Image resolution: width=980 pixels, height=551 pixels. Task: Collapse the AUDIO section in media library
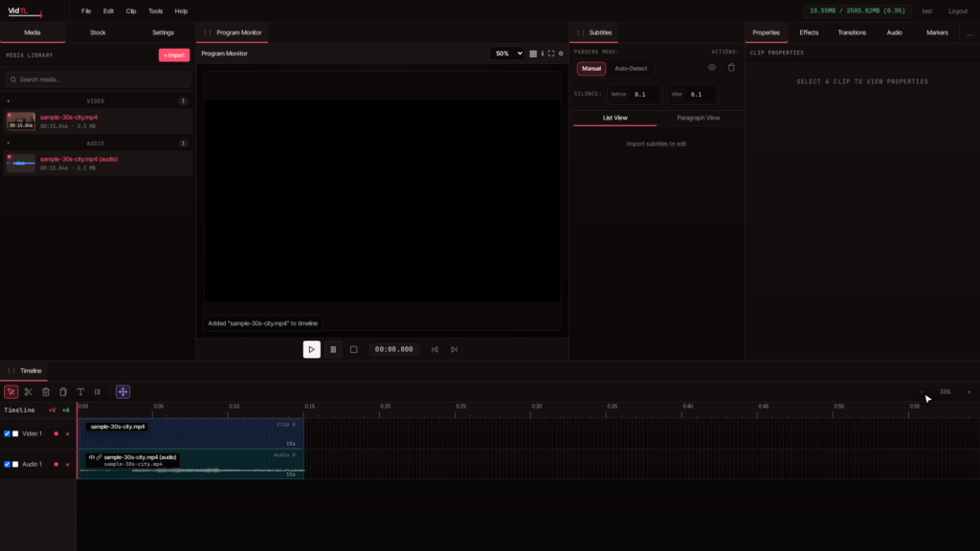8,143
